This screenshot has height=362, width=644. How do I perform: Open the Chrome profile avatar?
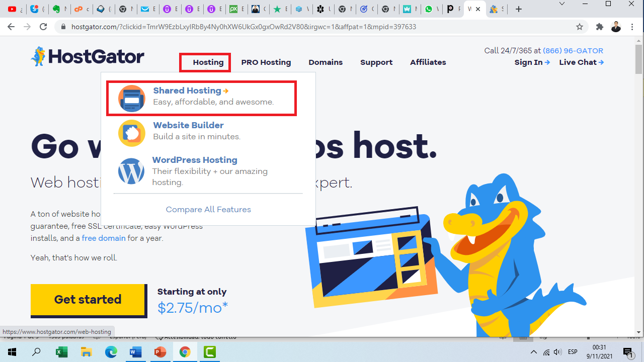(x=616, y=27)
